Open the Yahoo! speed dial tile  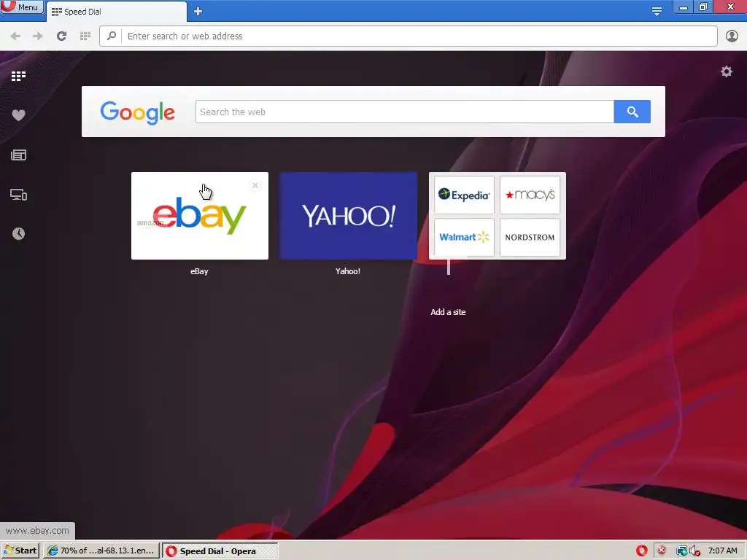(x=348, y=216)
